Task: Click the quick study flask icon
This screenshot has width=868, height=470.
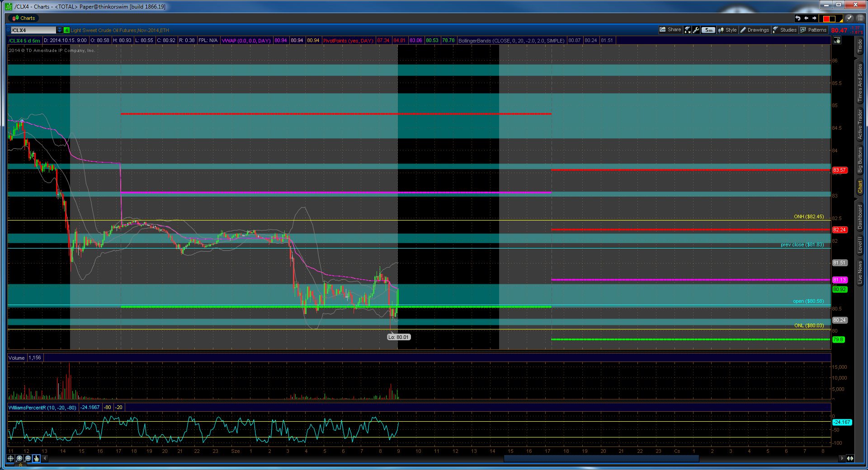Action: tap(688, 30)
